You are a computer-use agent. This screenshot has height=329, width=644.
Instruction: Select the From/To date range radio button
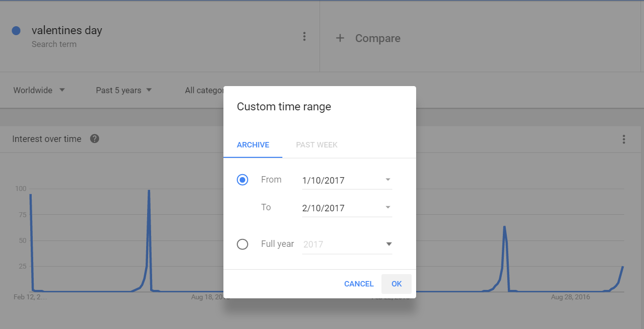242,180
